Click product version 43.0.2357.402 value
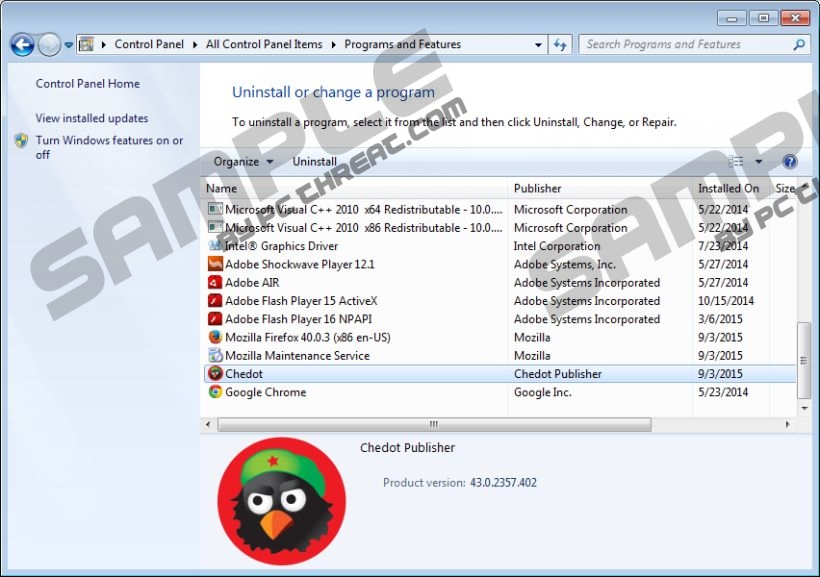 tap(503, 482)
